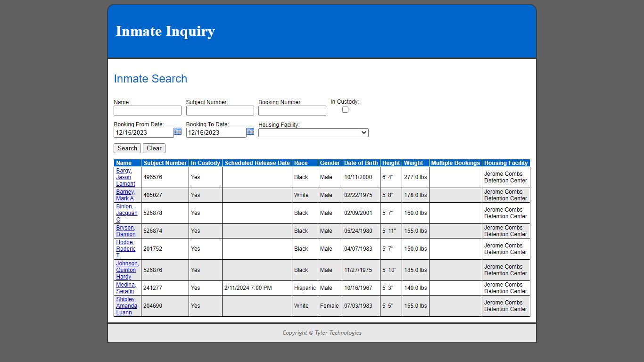Click the Female gender cell

[330, 306]
